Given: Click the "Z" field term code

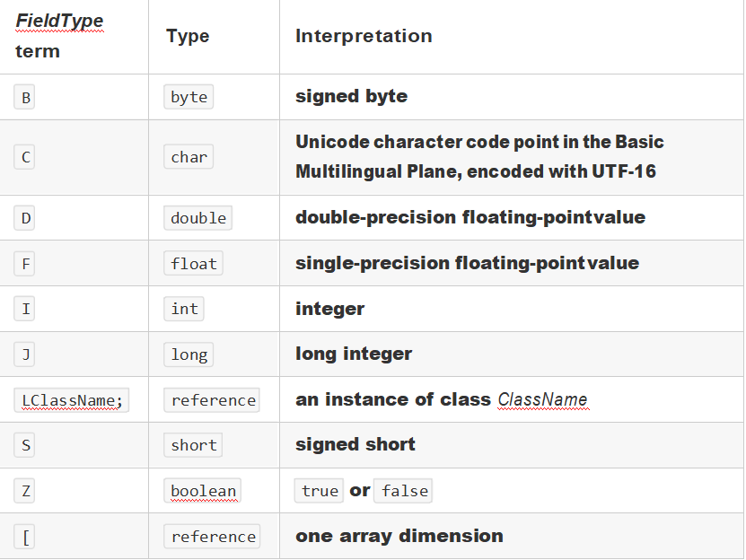Looking at the screenshot, I should pos(26,491).
